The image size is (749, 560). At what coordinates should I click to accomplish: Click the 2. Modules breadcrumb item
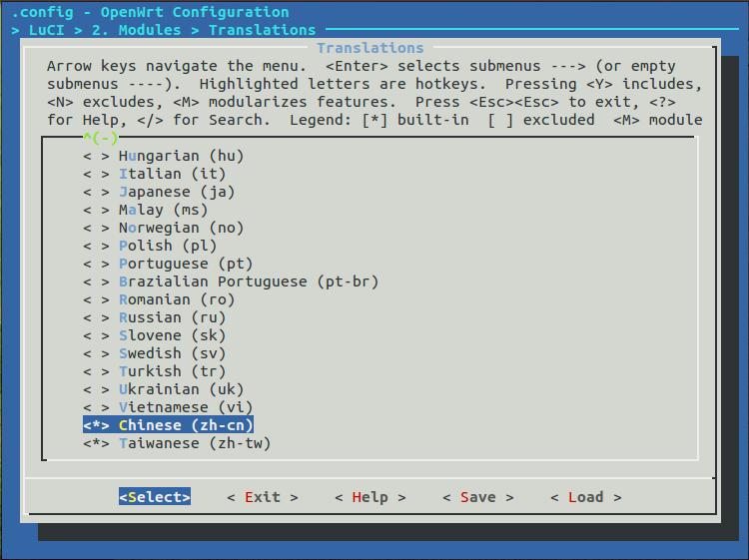coord(136,30)
